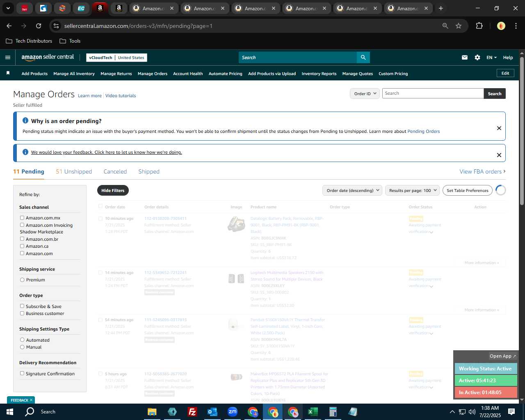The height and width of the screenshot is (420, 525).
Task: Reload the page with browser refresh icon
Action: (39, 26)
